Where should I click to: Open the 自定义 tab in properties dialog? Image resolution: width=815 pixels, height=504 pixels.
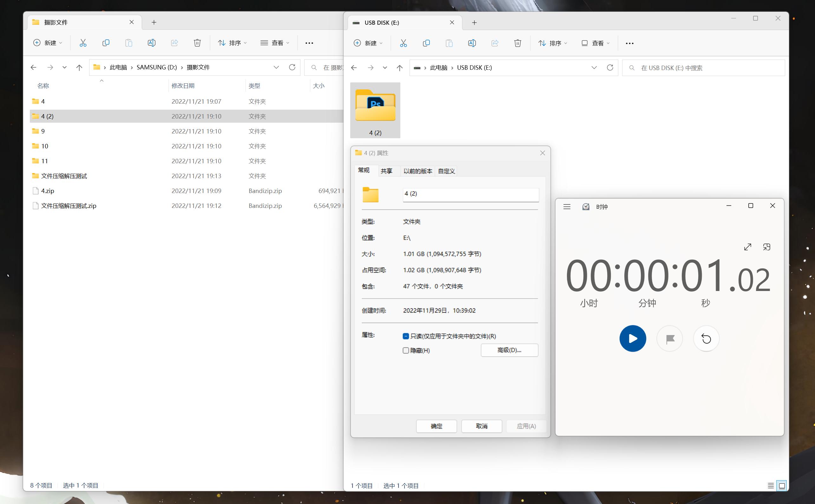point(446,171)
